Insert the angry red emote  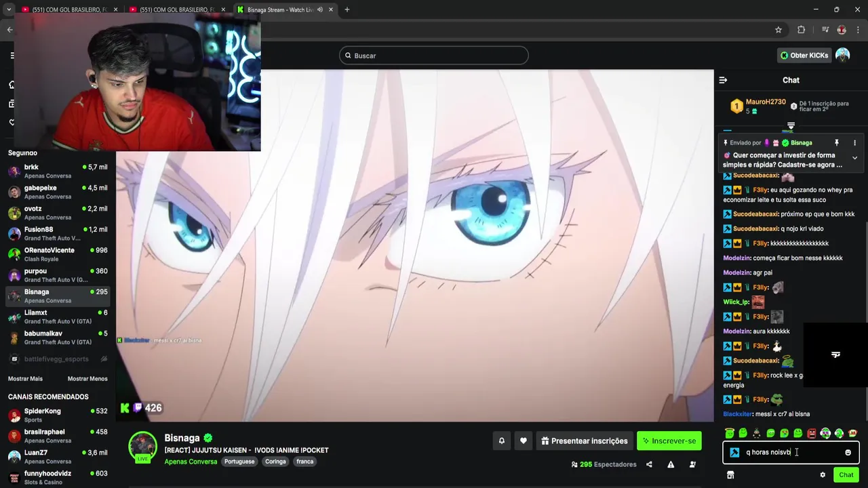812,433
